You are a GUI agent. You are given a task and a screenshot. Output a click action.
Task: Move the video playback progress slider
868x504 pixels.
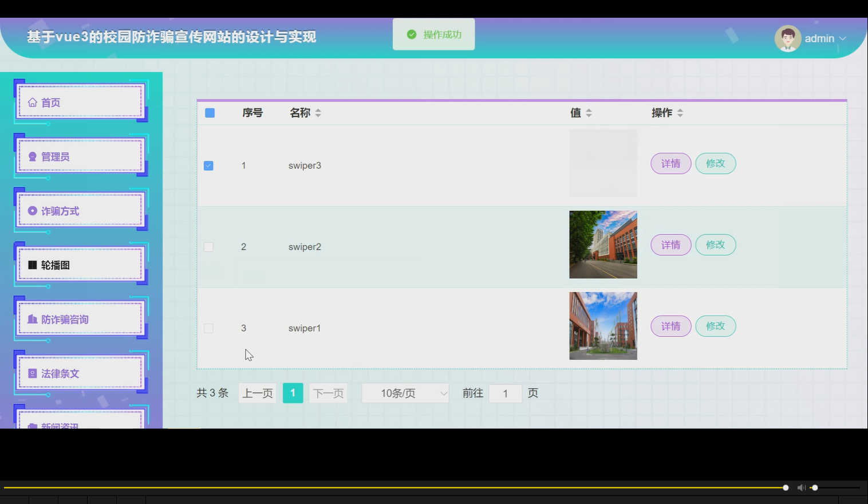click(x=783, y=487)
